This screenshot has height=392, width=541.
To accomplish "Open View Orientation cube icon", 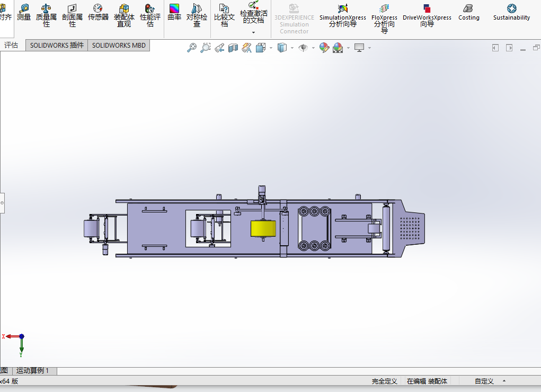I will click(261, 48).
